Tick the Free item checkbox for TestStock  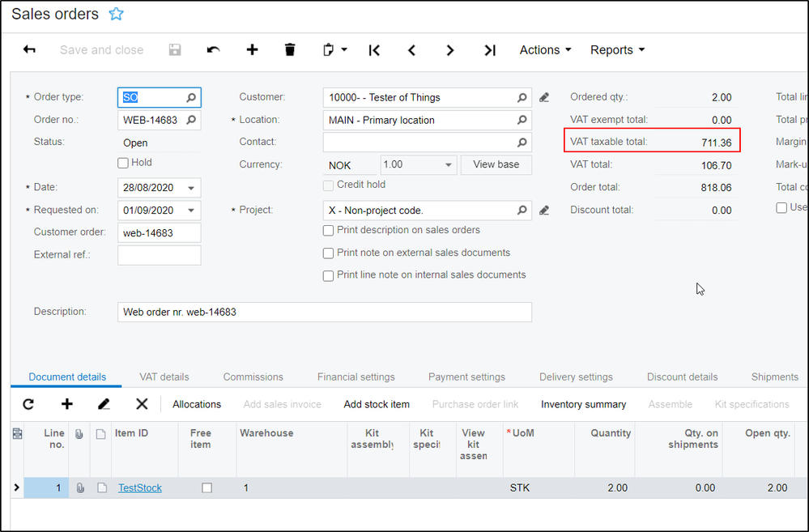click(207, 488)
